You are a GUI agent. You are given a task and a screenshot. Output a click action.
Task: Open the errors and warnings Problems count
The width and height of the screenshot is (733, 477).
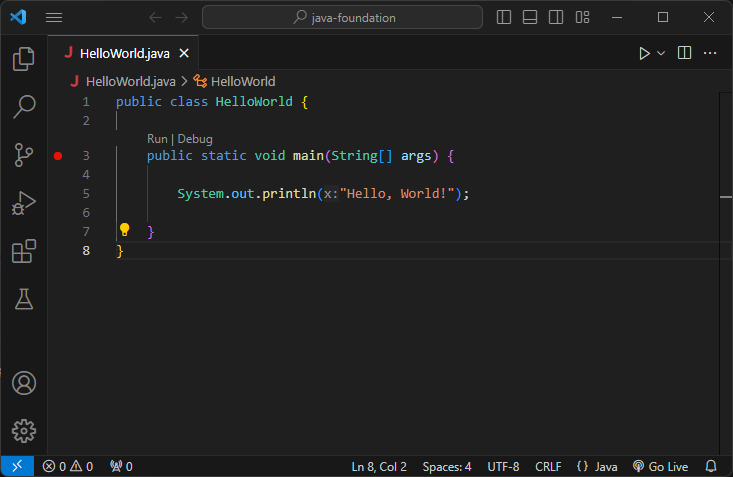pos(68,466)
